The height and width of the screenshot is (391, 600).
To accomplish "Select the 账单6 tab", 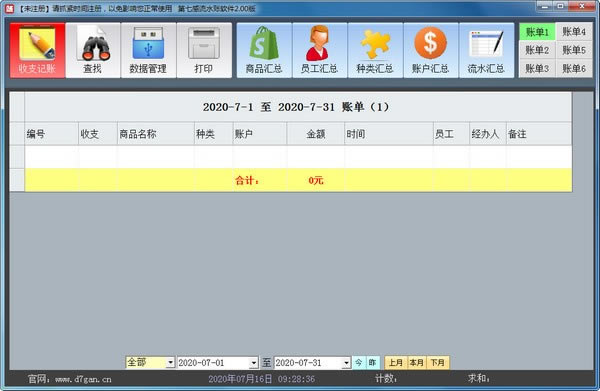I will pos(574,68).
